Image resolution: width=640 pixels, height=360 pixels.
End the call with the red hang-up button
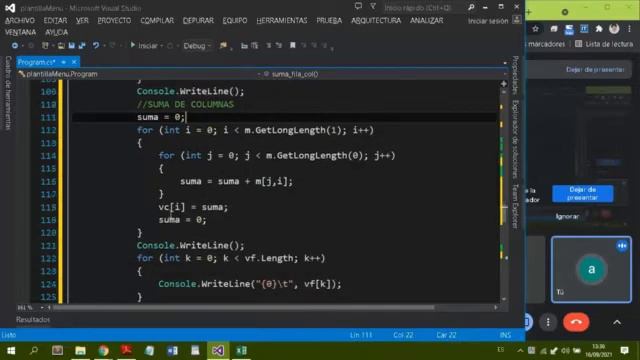pos(576,322)
